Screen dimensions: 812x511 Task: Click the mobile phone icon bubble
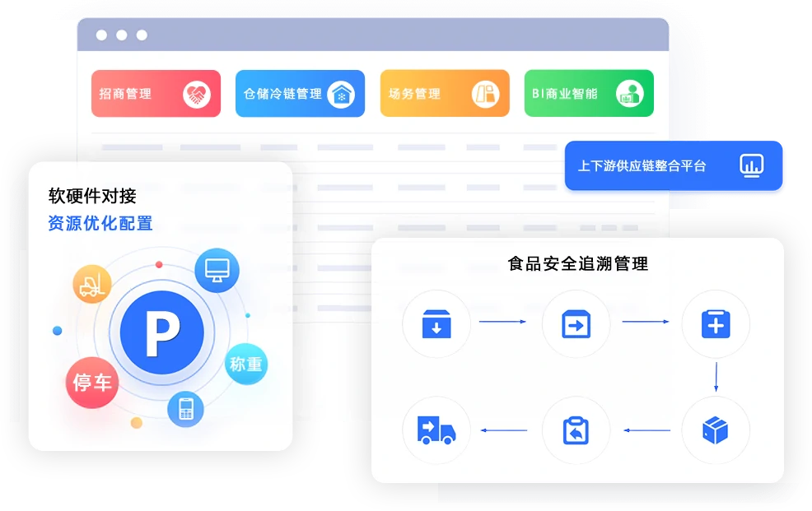(185, 408)
